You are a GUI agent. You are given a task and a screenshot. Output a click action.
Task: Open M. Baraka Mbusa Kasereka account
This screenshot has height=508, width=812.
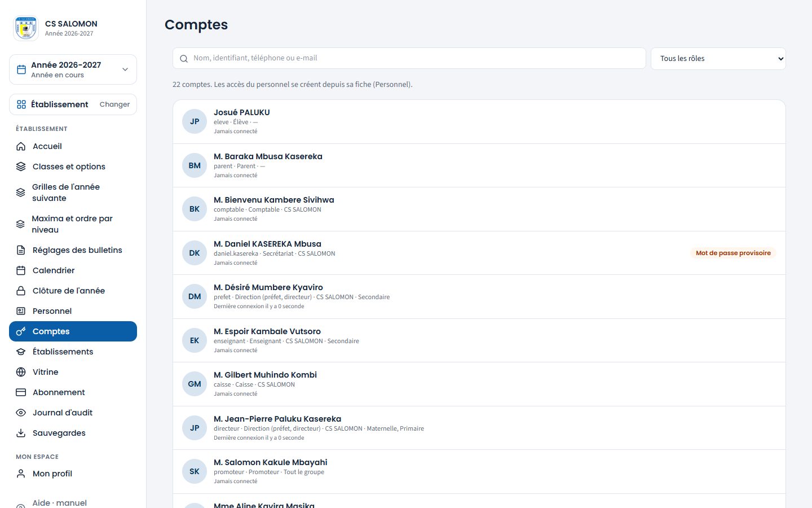(479, 165)
